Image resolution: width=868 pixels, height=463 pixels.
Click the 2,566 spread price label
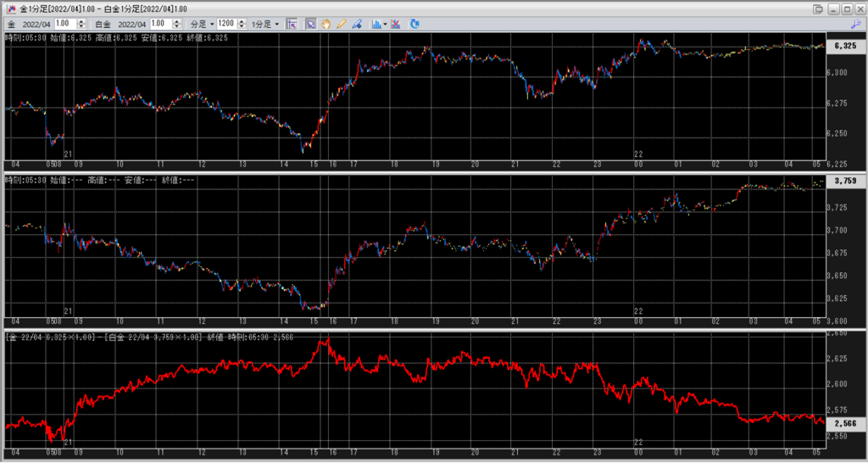tap(844, 422)
